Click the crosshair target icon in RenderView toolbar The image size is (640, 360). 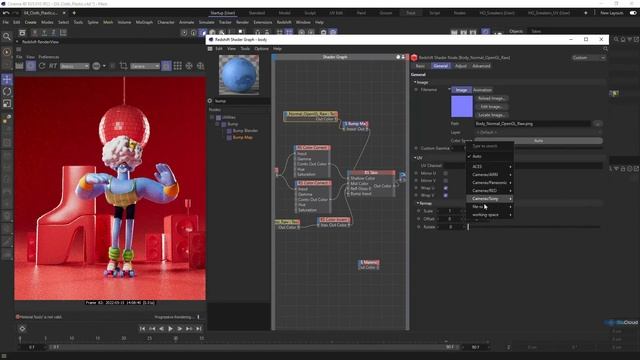pos(189,66)
